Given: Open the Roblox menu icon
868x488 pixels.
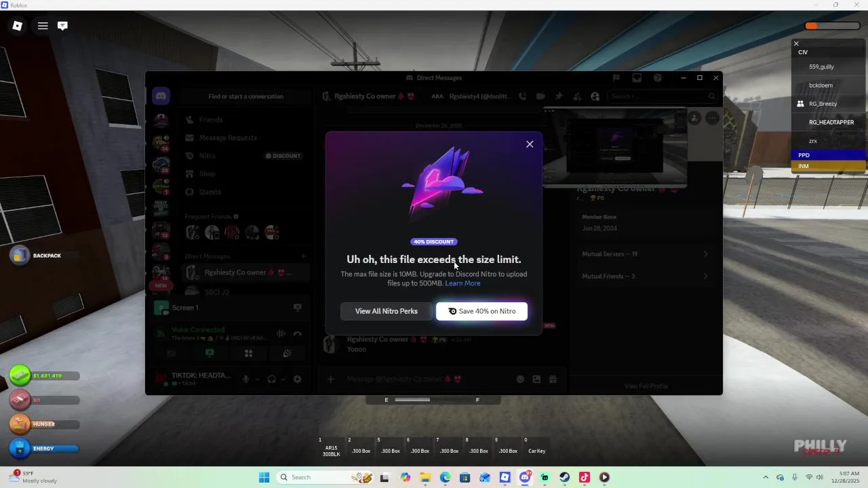Looking at the screenshot, I should point(18,26).
